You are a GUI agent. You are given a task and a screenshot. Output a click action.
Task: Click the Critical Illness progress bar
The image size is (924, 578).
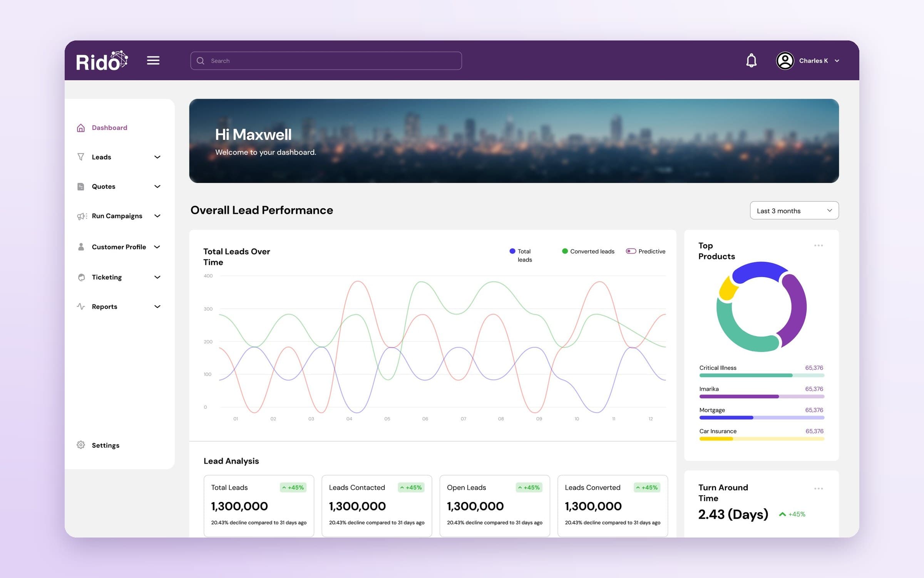762,375
